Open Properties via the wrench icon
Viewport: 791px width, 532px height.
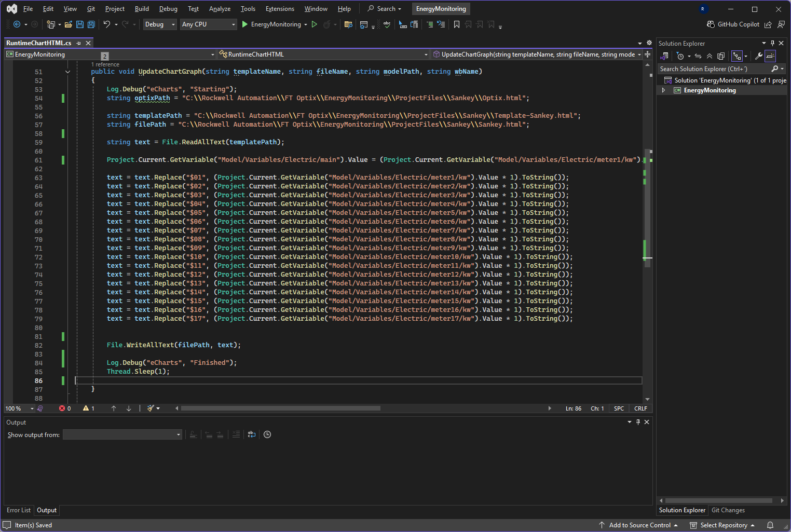tap(758, 56)
